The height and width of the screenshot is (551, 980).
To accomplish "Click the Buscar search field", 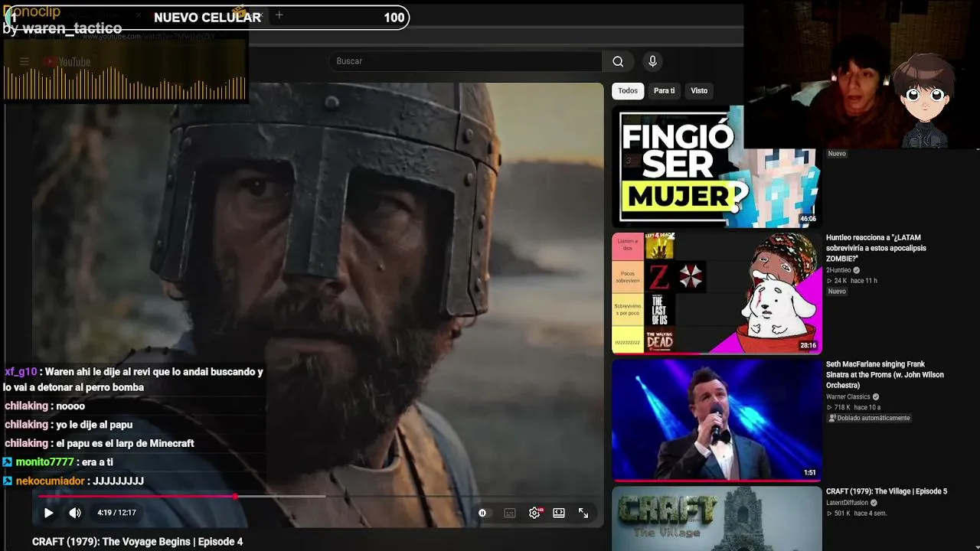I will coord(465,61).
